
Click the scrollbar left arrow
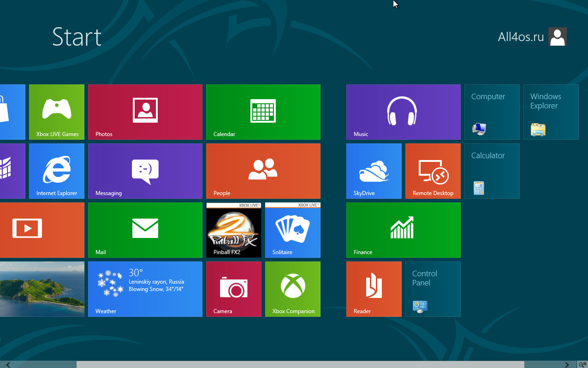point(8,365)
